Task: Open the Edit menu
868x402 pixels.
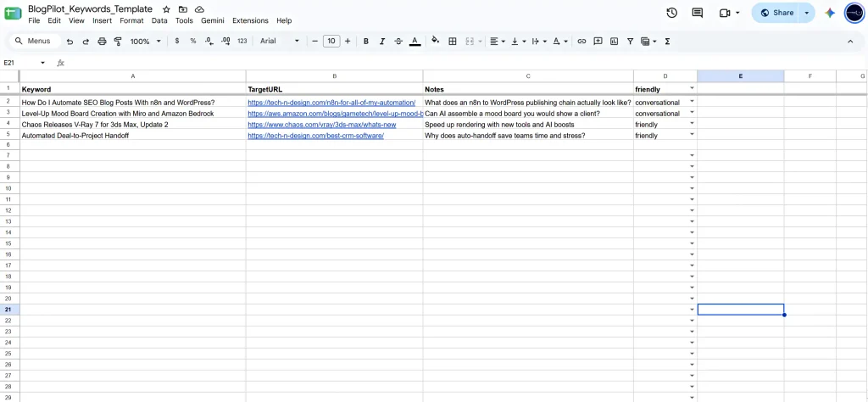Action: [53, 20]
